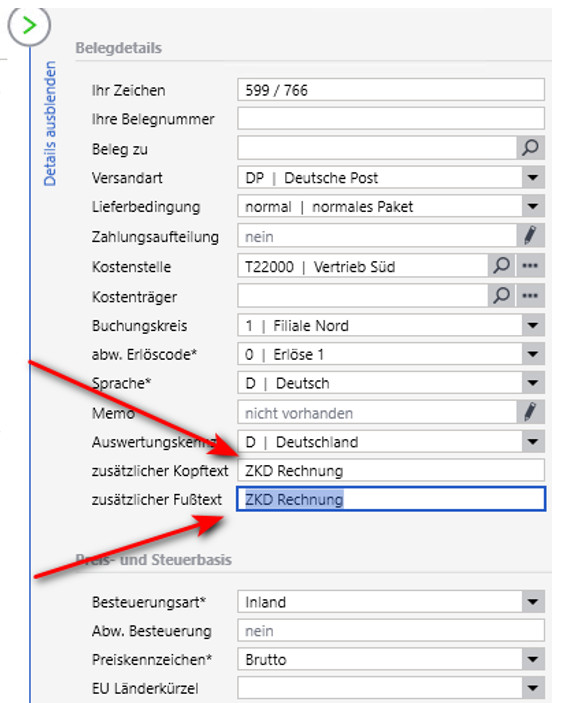Screen dimensions: 577x703
Task: Click the Ihr Zeichen label
Action: (128, 90)
